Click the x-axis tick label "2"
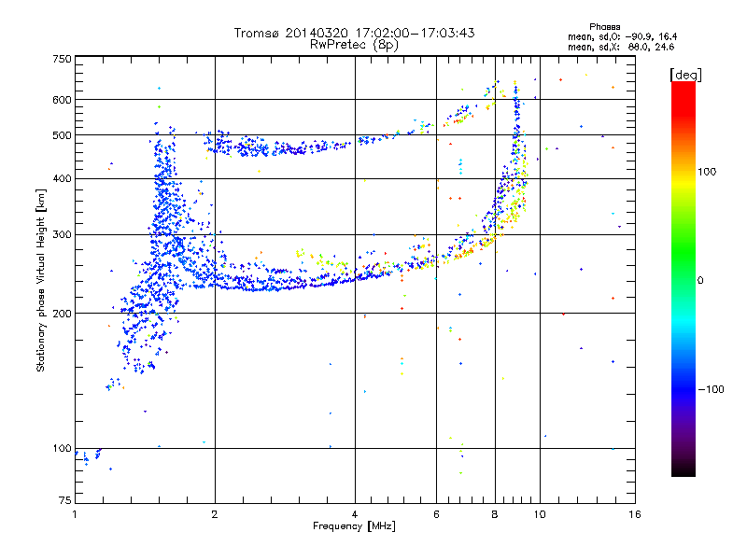The height and width of the screenshot is (560, 747). pyautogui.click(x=215, y=514)
